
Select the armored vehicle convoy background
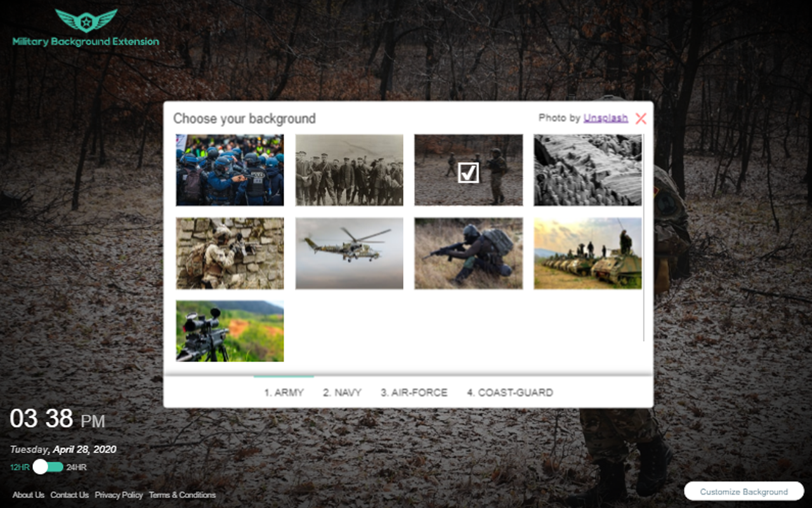click(x=587, y=252)
